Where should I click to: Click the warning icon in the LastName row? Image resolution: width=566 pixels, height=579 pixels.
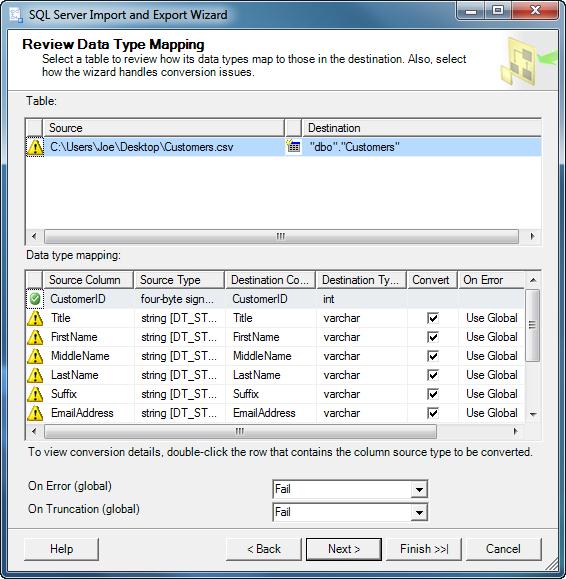[35, 375]
